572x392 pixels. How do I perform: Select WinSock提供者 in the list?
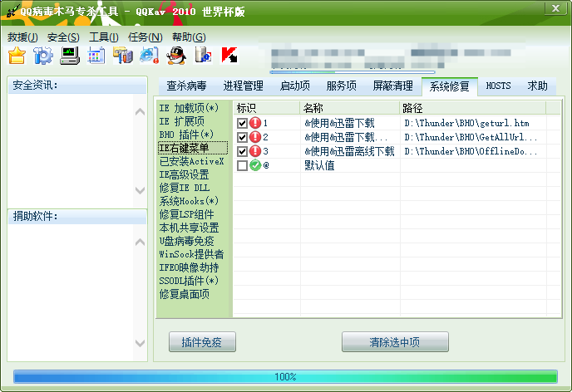(191, 254)
